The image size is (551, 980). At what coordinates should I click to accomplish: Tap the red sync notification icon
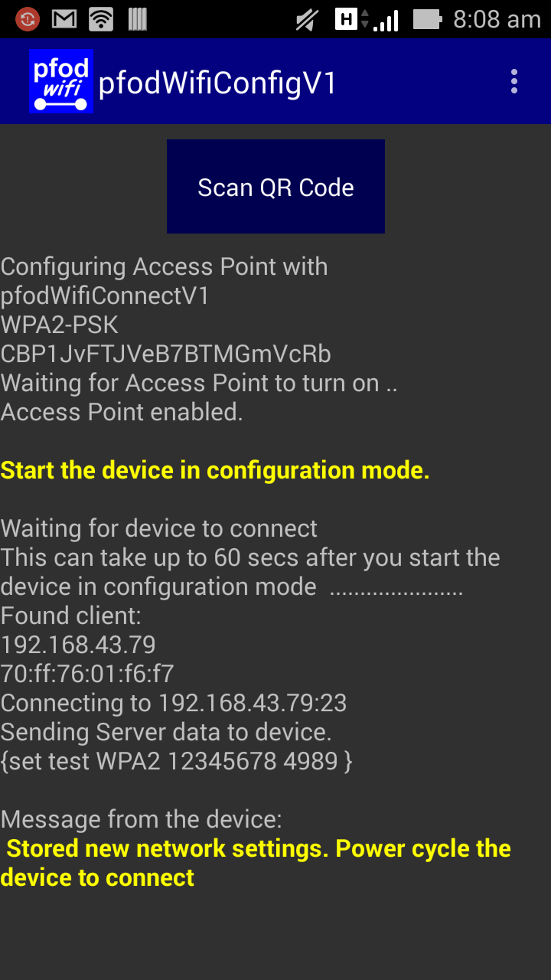tap(28, 19)
